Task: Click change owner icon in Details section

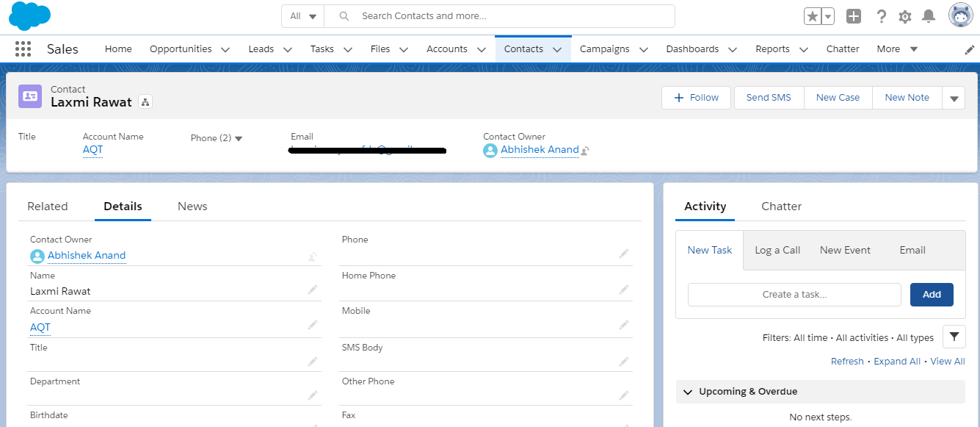Action: [312, 256]
